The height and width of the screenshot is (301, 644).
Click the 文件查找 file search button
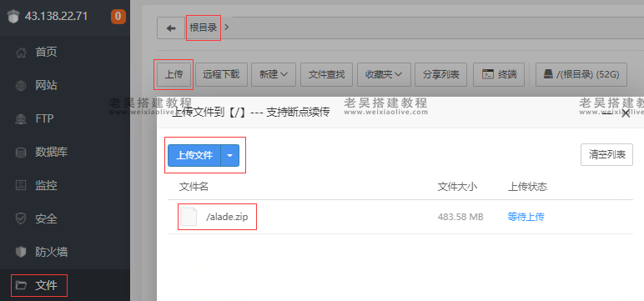pyautogui.click(x=326, y=74)
